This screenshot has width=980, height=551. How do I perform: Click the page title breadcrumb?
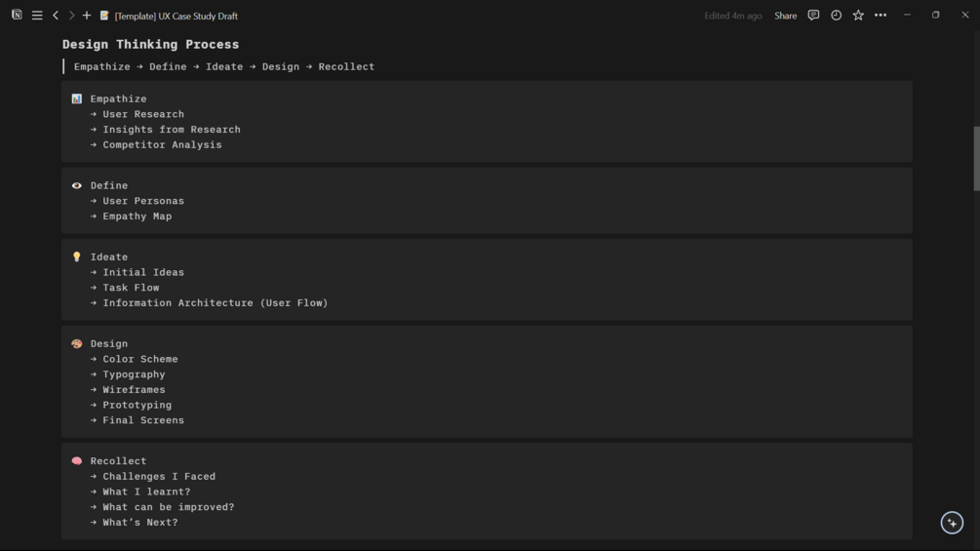[x=176, y=16]
